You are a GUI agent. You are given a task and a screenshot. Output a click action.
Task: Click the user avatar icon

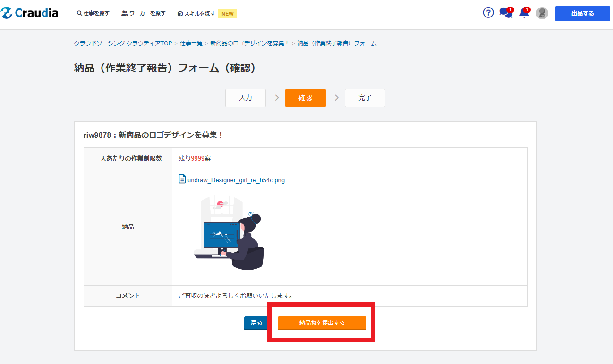pos(542,13)
